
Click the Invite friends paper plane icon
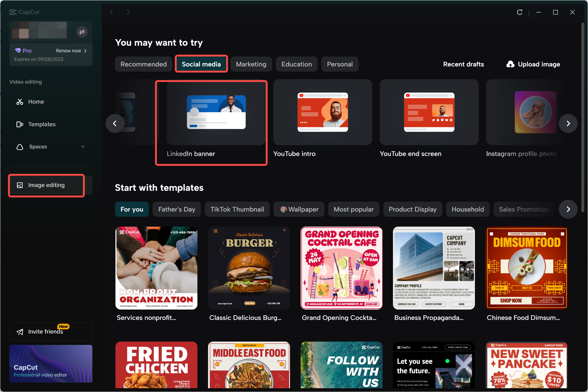[x=20, y=332]
